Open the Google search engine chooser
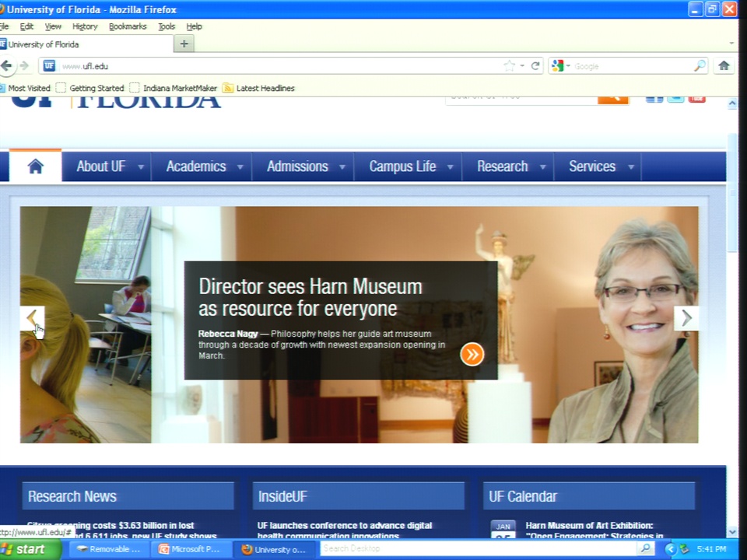The image size is (747, 560). point(561,65)
